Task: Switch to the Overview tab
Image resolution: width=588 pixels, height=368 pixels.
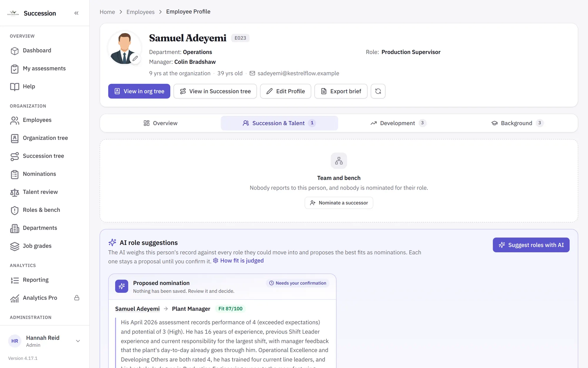Action: pos(161,123)
